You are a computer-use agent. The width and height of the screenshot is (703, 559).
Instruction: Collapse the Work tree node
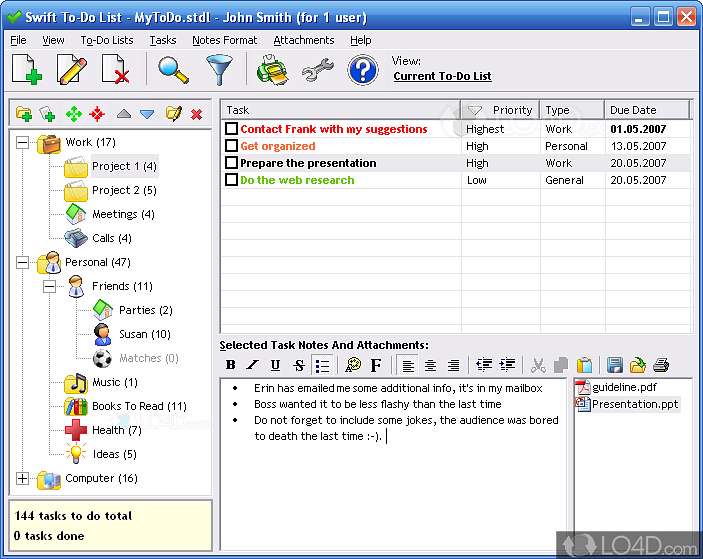[23, 142]
